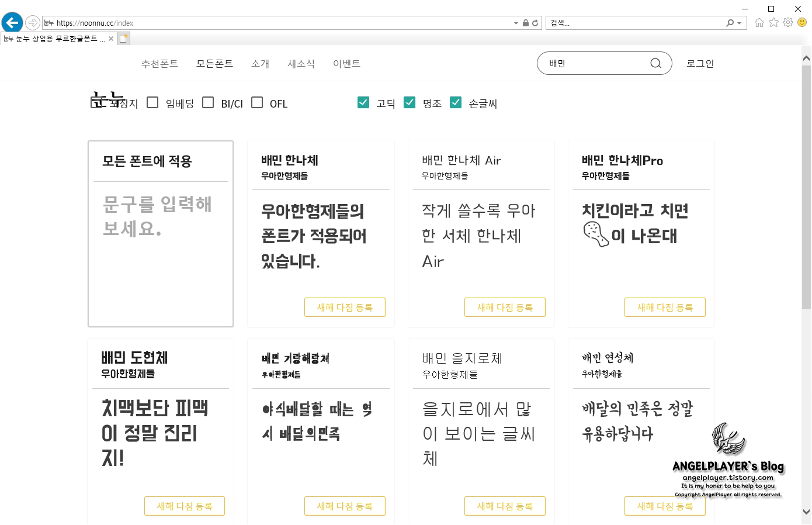The width and height of the screenshot is (812, 525).
Task: Click the 문구를 입력해 보세요 text box
Action: pos(160,216)
